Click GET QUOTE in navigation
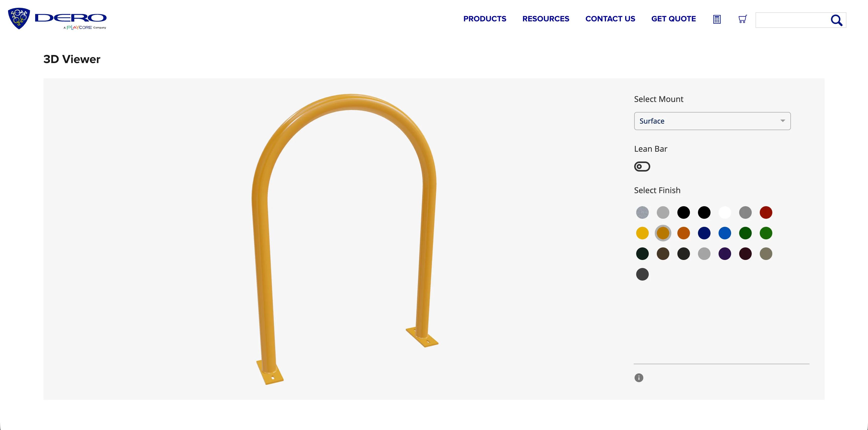868x430 pixels. [x=674, y=19]
